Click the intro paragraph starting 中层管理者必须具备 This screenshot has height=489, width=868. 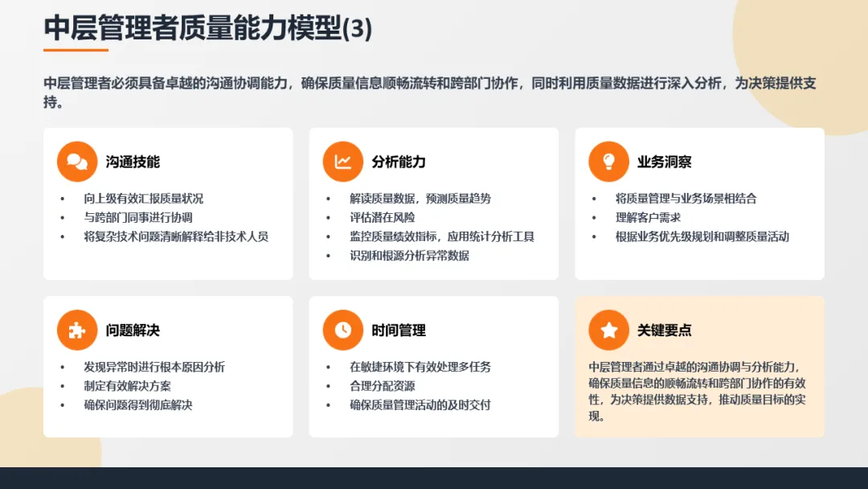tap(430, 92)
